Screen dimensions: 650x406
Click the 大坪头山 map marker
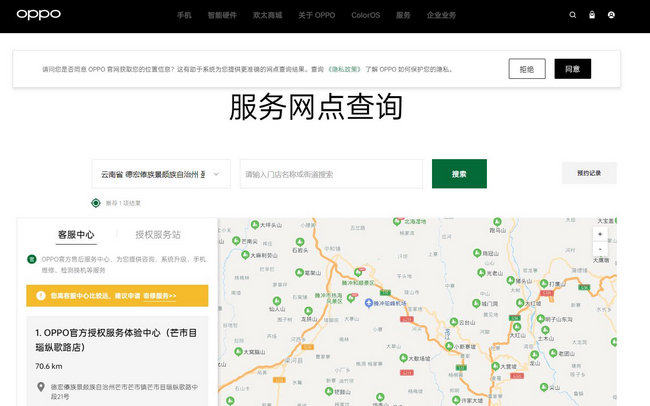click(x=255, y=224)
